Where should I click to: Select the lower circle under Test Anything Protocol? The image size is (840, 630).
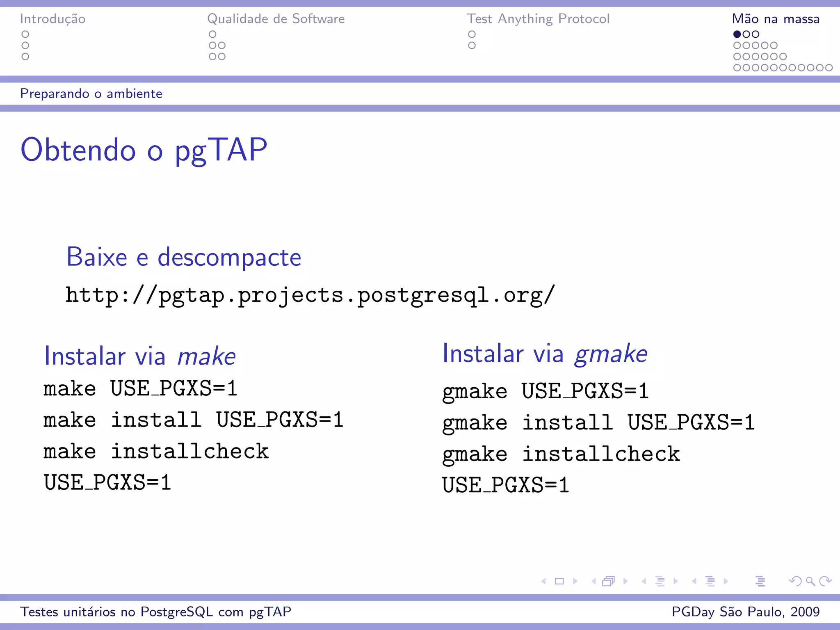coord(472,46)
